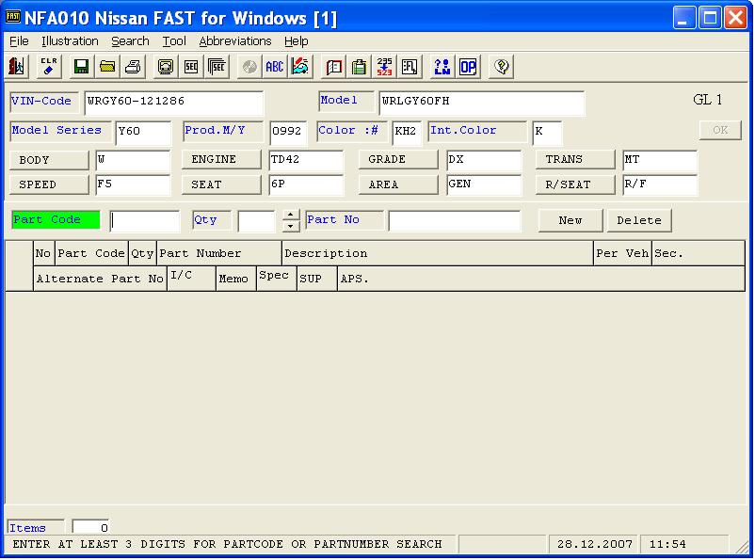This screenshot has width=755, height=560.
Task: Click the AREA button
Action: [x=398, y=184]
